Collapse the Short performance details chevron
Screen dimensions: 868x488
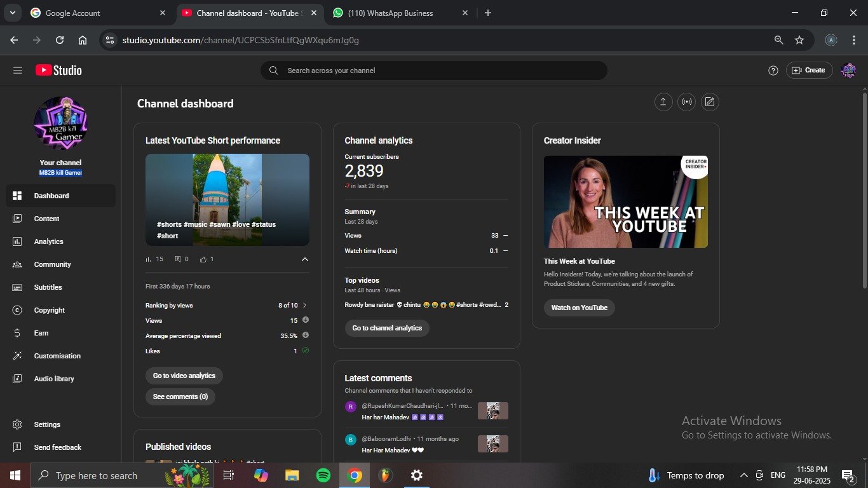pos(305,259)
